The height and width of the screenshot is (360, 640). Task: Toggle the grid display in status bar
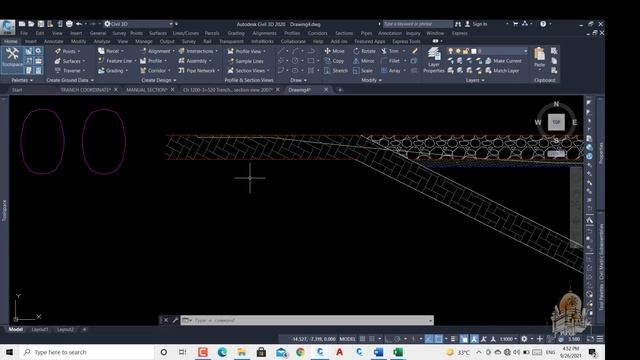(x=362, y=339)
